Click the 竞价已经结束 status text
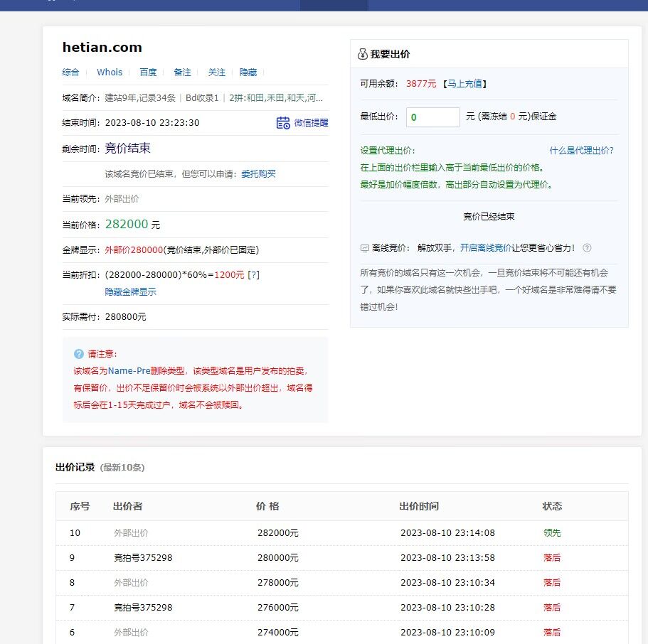The height and width of the screenshot is (644, 648). click(x=489, y=217)
